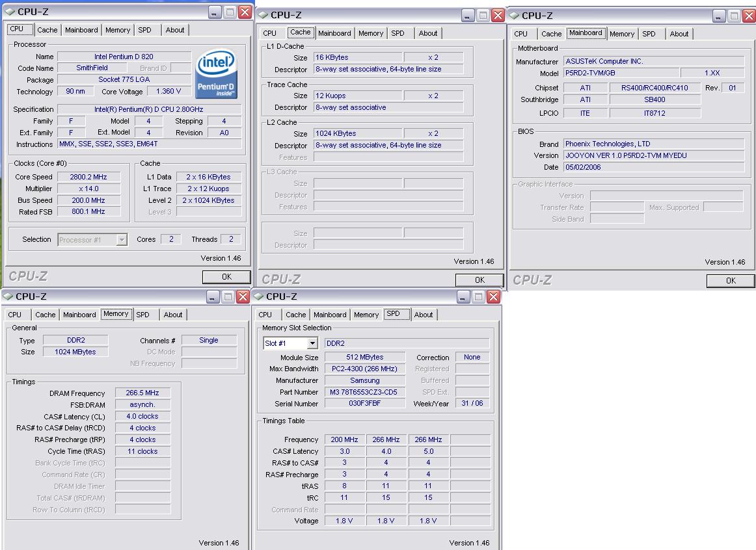Switch to Mainboard tab in the L1 D-Cache window
Image resolution: width=756 pixels, height=550 pixels.
click(334, 33)
